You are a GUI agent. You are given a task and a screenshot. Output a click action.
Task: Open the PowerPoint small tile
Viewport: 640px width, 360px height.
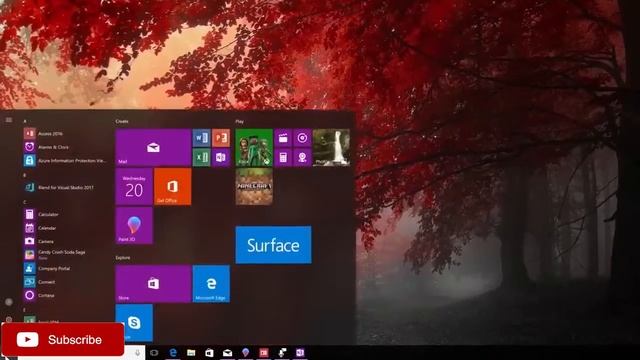coord(221,138)
